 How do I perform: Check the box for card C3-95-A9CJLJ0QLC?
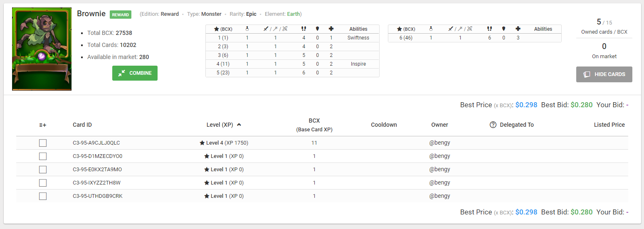(x=43, y=143)
